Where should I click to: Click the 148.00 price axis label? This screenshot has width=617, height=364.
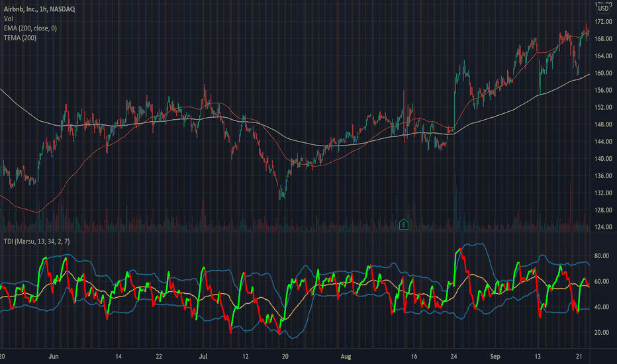(603, 124)
